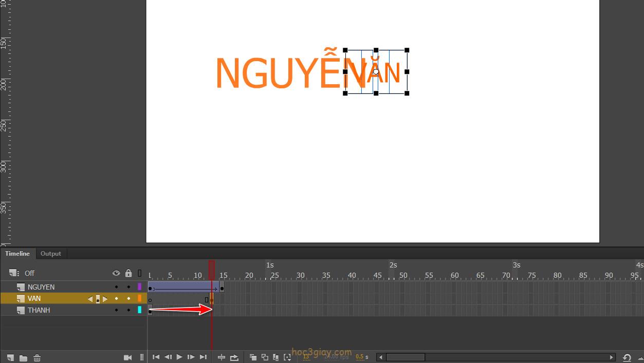
Task: Open the layer depth Off menu icon
Action: tap(14, 273)
